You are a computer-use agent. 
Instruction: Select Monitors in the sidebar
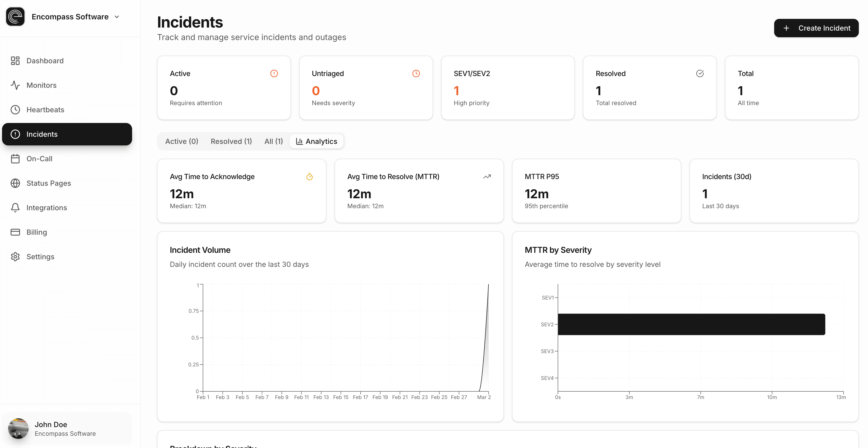[x=42, y=85]
